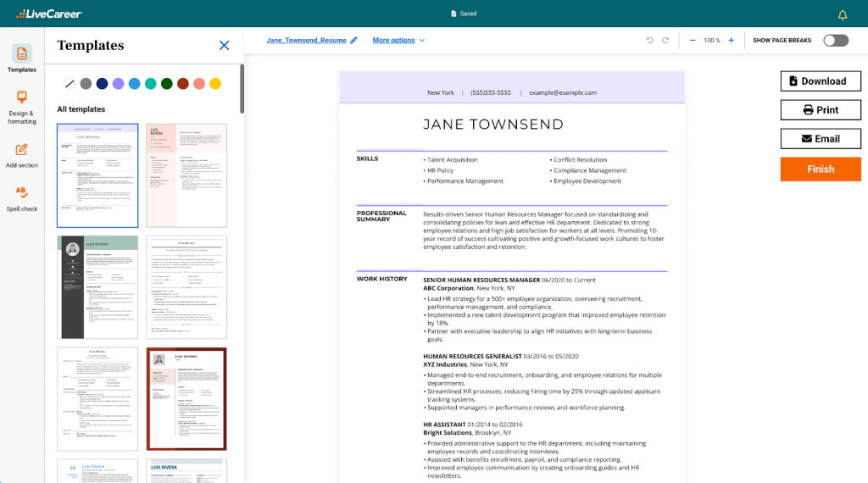Open Design & formatting panel

tap(22, 105)
